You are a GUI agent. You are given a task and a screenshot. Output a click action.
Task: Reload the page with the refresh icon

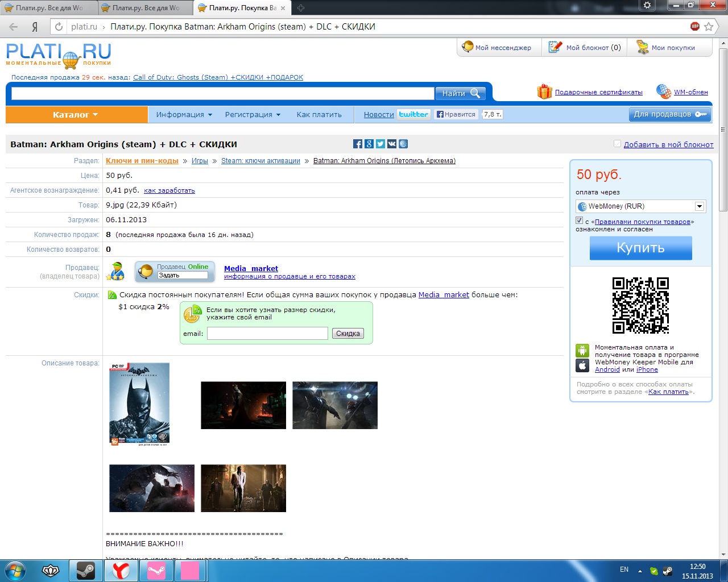59,27
